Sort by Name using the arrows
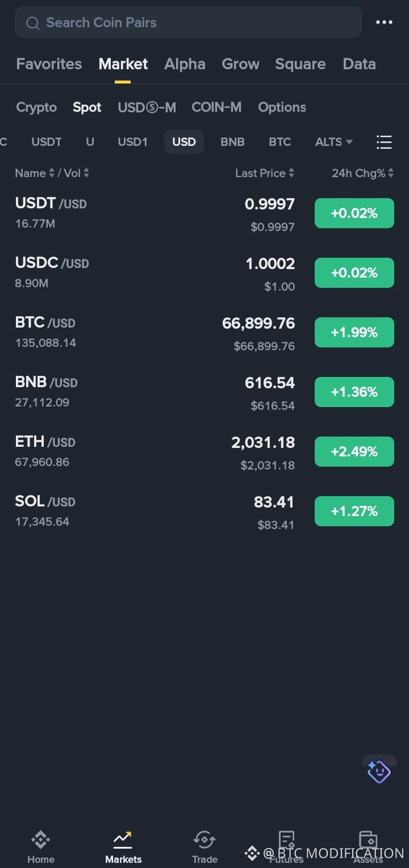The width and height of the screenshot is (409, 868). 52,173
